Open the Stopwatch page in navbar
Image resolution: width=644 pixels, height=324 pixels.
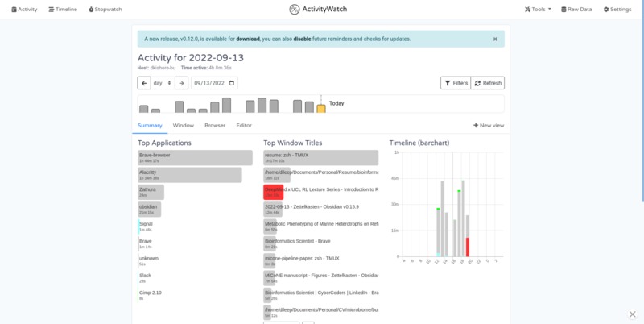pyautogui.click(x=105, y=10)
